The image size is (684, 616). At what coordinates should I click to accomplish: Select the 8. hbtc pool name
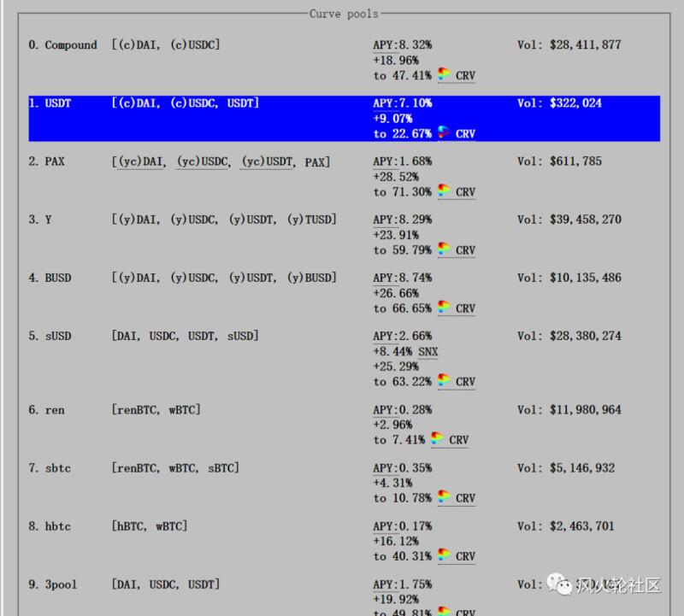tap(50, 526)
